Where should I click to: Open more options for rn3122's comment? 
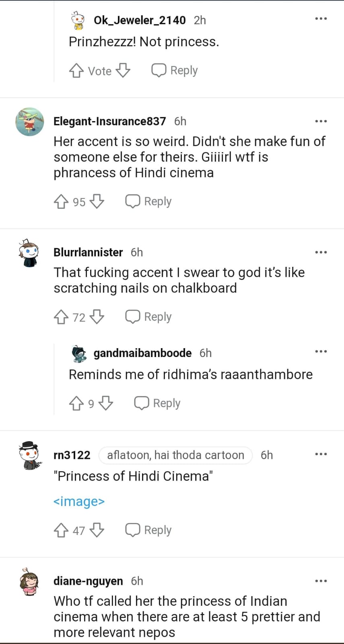(x=321, y=454)
